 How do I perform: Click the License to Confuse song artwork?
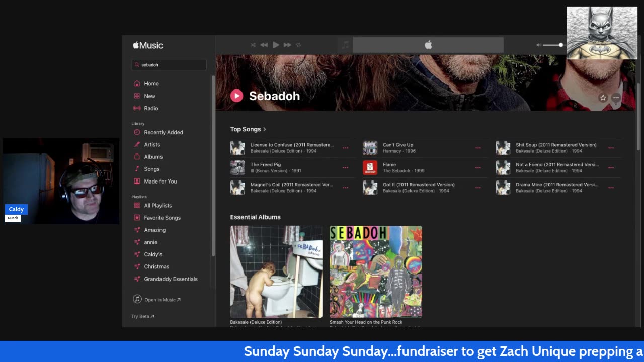click(x=237, y=148)
